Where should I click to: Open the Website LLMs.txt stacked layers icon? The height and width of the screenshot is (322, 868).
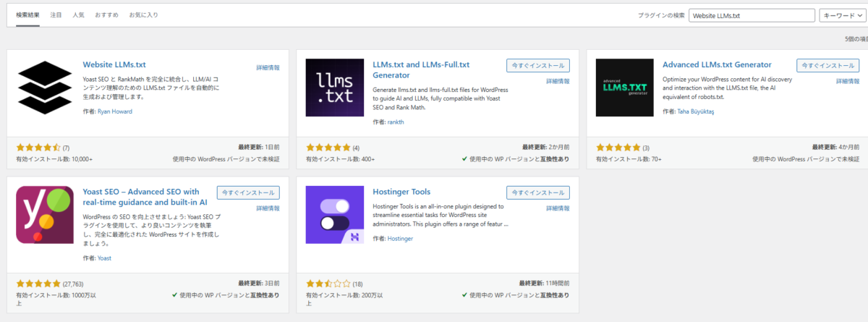pos(45,88)
